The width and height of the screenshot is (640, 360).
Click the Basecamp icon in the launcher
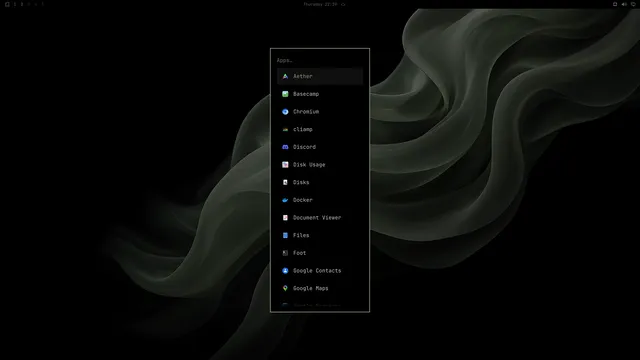coord(285,94)
